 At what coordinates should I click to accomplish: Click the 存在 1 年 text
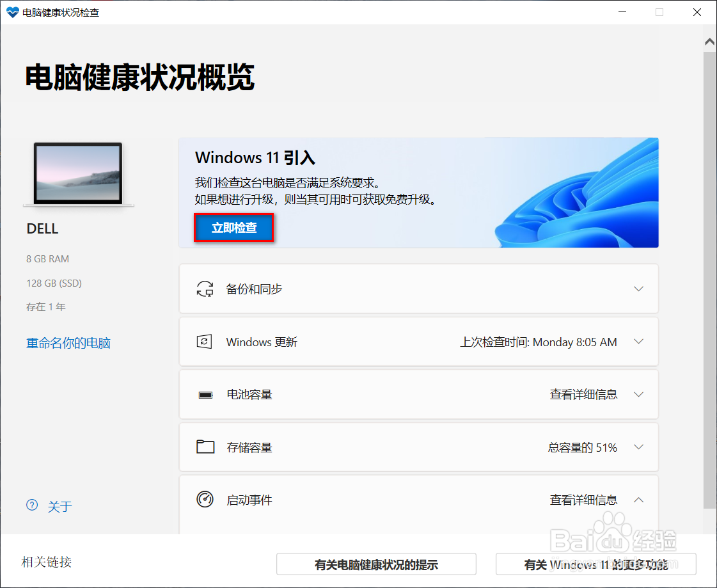(x=45, y=307)
